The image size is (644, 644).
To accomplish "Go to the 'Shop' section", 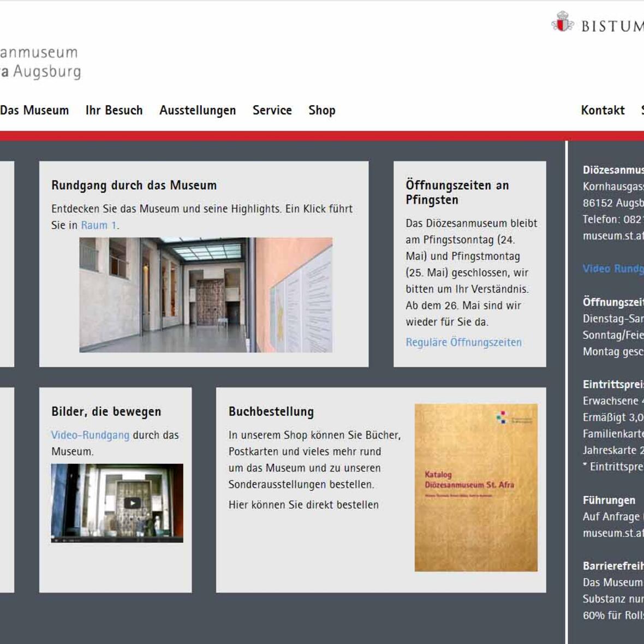I will point(322,110).
